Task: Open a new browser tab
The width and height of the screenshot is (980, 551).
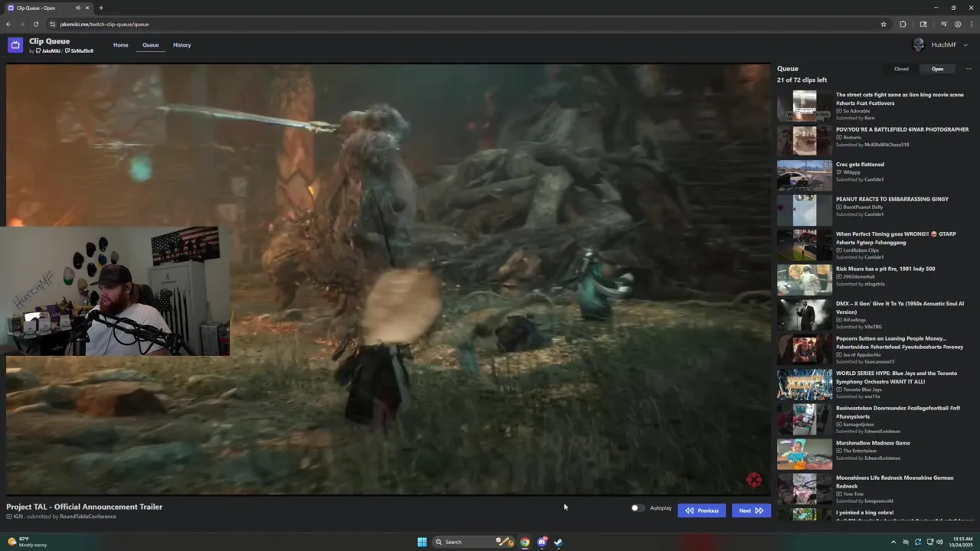Action: point(101,8)
